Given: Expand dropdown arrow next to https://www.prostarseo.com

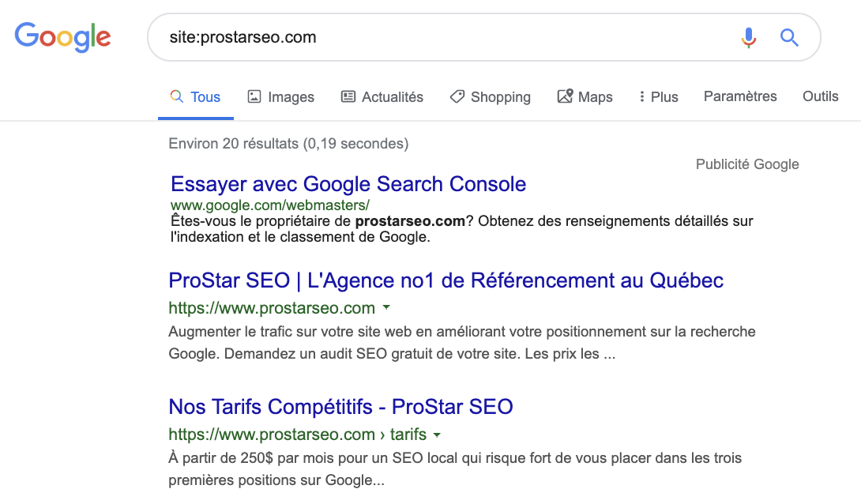Looking at the screenshot, I should pyautogui.click(x=386, y=307).
